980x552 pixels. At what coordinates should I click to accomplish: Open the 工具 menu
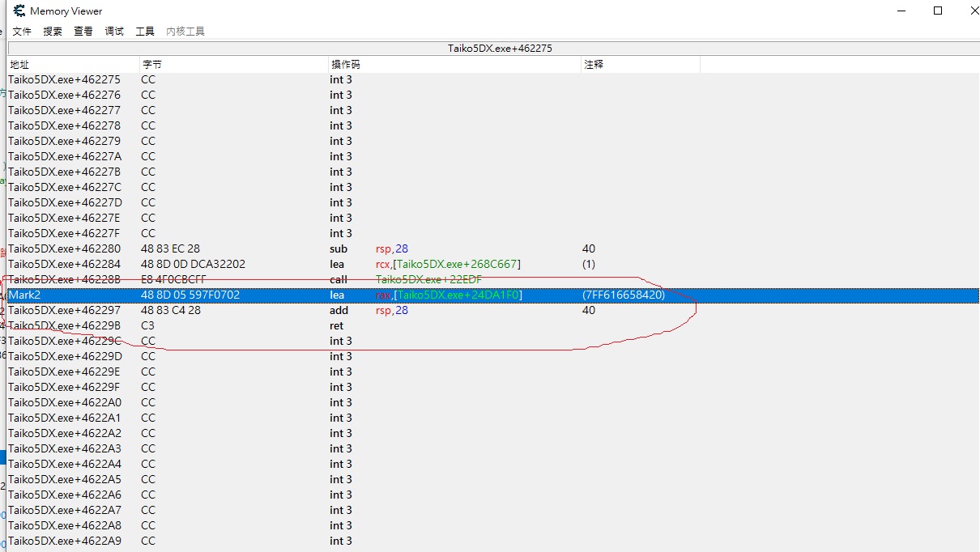tap(145, 32)
